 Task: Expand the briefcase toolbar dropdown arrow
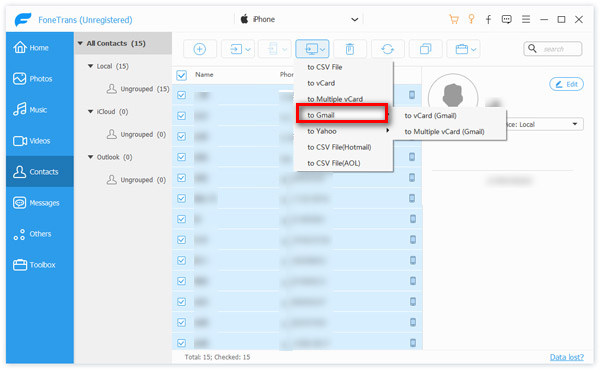pos(474,49)
